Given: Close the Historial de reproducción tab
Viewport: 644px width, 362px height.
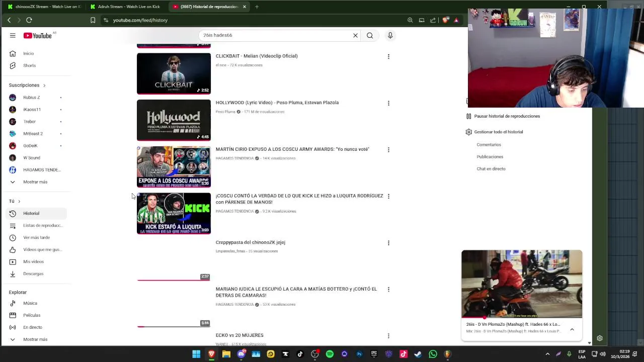Looking at the screenshot, I should pos(245,7).
